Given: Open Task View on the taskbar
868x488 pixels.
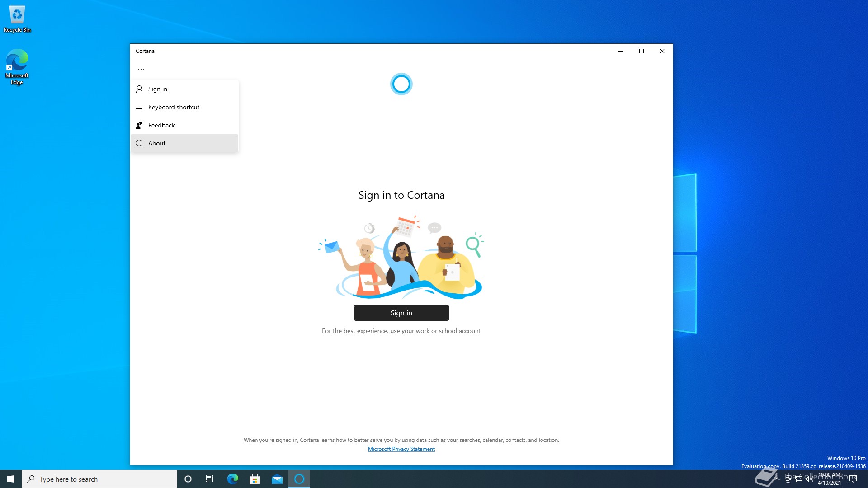Looking at the screenshot, I should tap(210, 479).
